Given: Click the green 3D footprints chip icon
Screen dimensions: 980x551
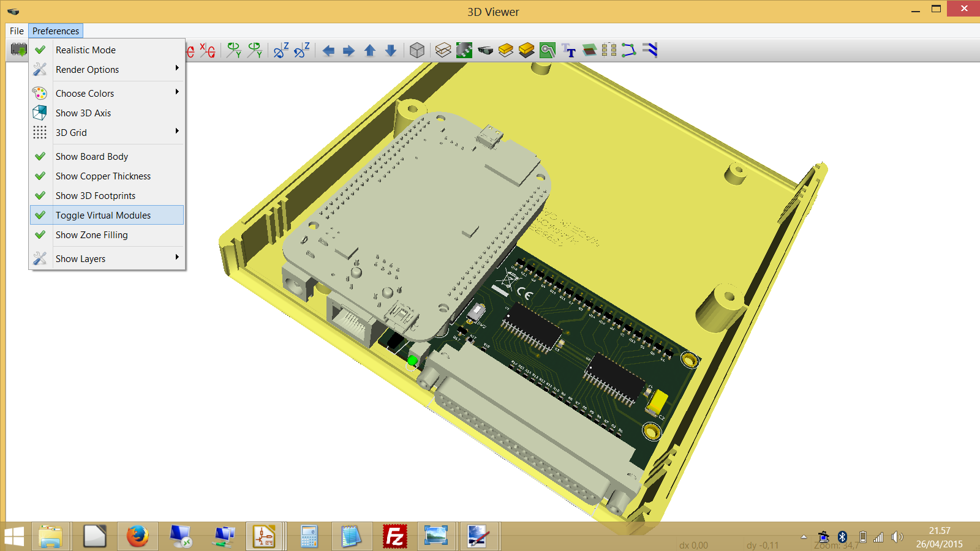Looking at the screenshot, I should tap(464, 51).
